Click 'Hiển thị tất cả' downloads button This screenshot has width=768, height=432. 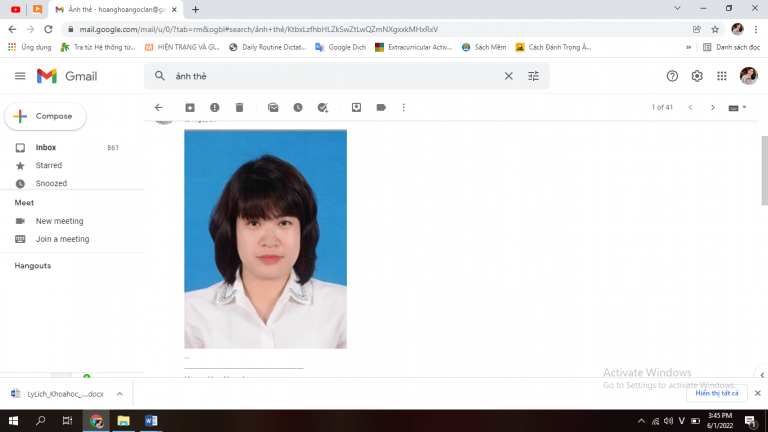(717, 394)
